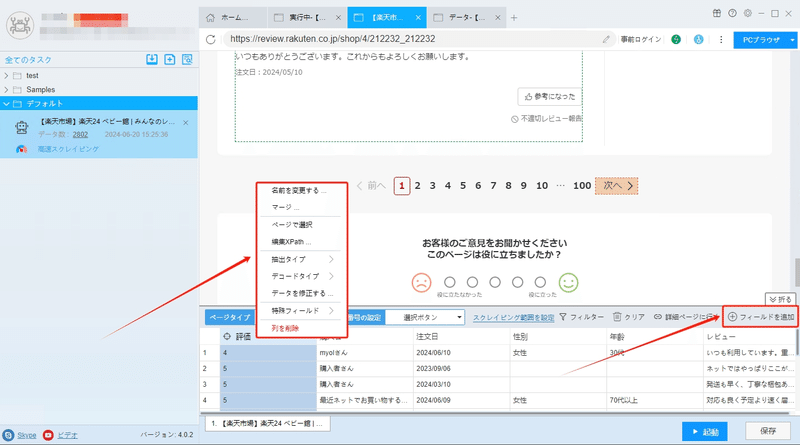Click the search tasks icon in sidebar
The width and height of the screenshot is (800, 445).
click(x=187, y=60)
